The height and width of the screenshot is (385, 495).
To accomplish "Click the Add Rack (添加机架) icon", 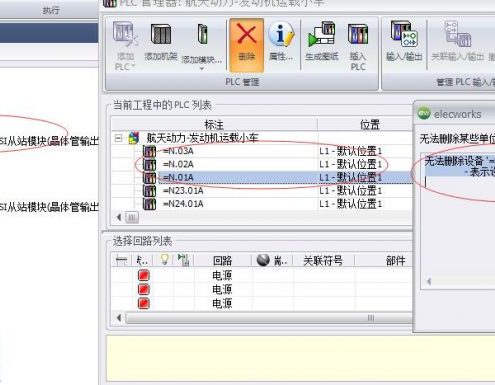I will pyautogui.click(x=161, y=34).
